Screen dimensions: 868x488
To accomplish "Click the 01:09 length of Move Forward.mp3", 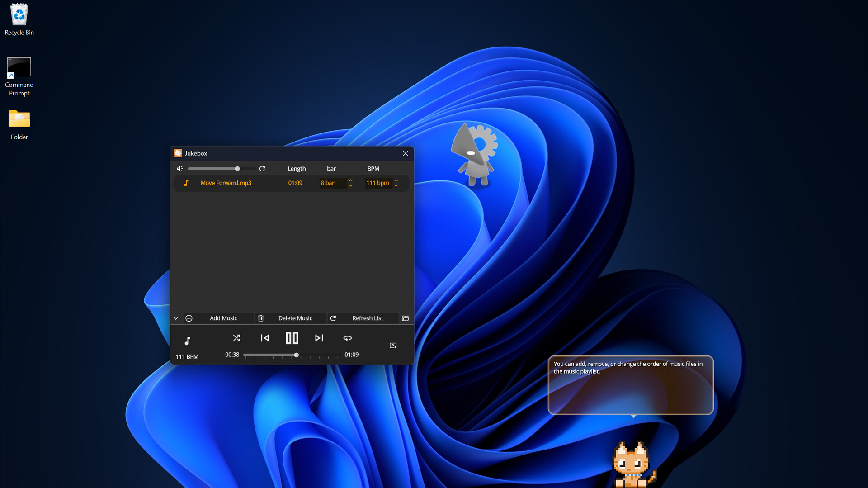I will coord(295,183).
